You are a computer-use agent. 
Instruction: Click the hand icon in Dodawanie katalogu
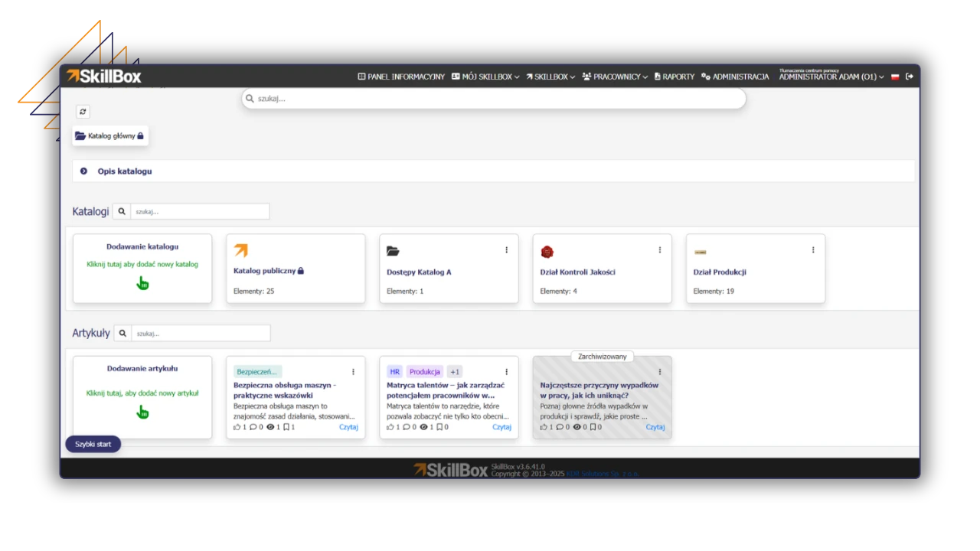[x=142, y=284]
